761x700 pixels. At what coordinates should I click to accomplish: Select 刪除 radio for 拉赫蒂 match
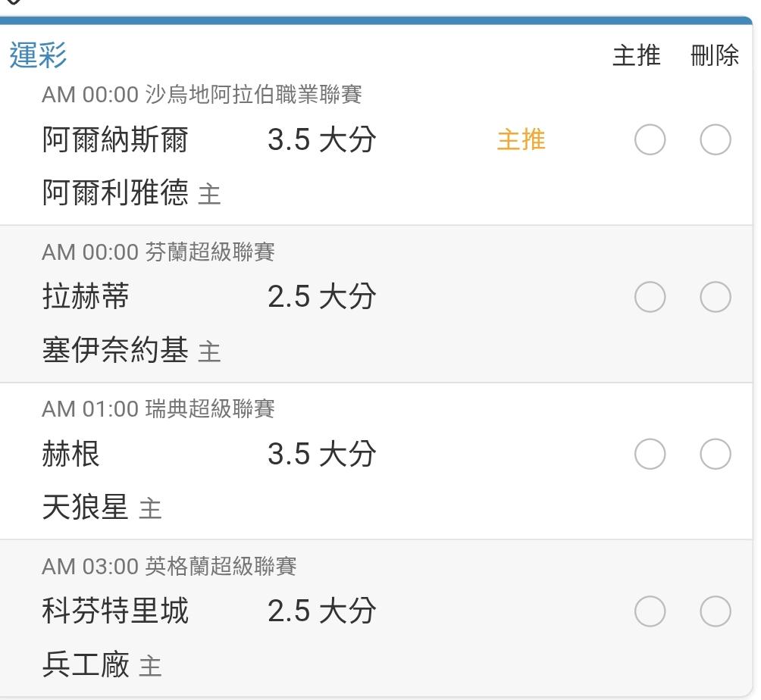point(716,297)
